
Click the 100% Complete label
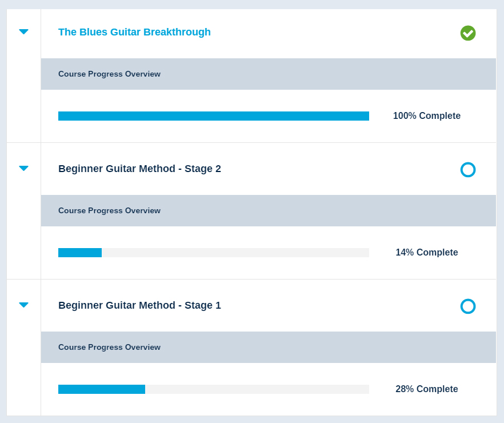tap(426, 115)
